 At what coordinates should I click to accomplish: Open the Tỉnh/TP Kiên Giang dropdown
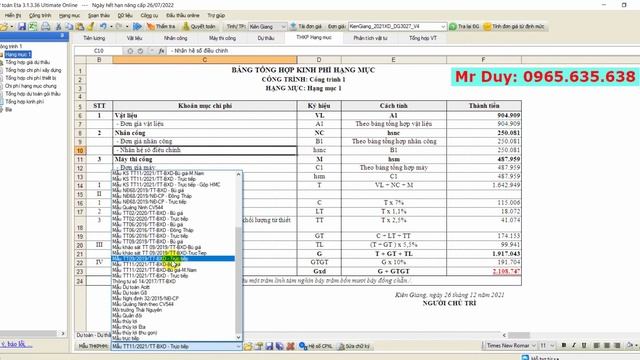point(267,27)
